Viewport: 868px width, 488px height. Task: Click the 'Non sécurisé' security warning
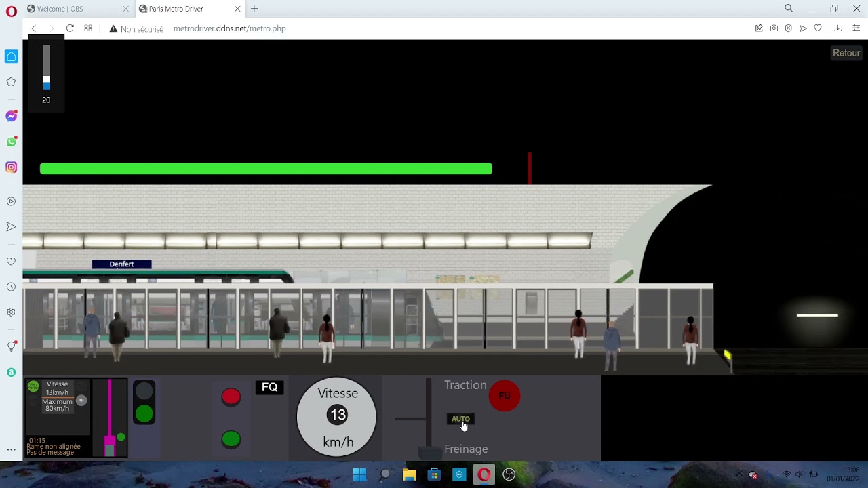pos(136,29)
